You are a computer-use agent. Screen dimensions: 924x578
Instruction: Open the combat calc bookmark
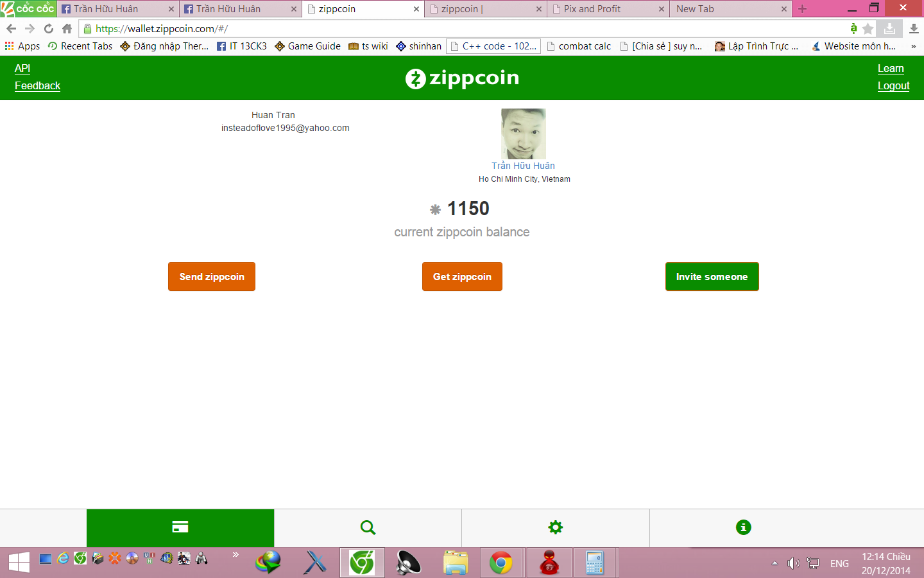579,46
